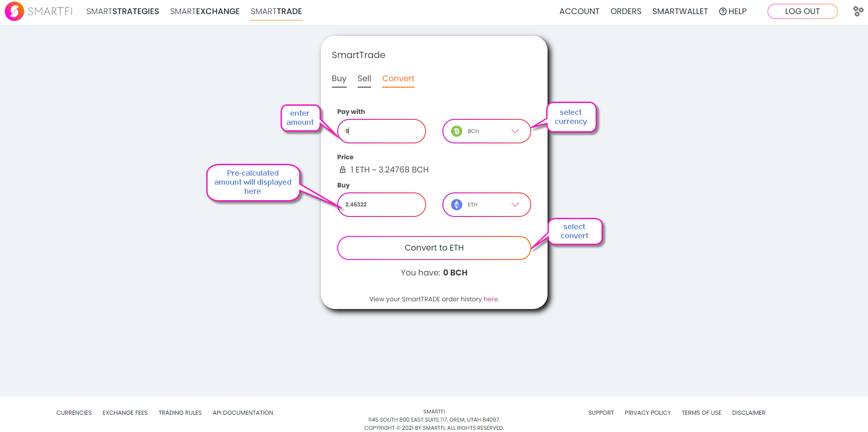Open the Account page
Image resolution: width=868 pixels, height=432 pixels.
point(579,11)
